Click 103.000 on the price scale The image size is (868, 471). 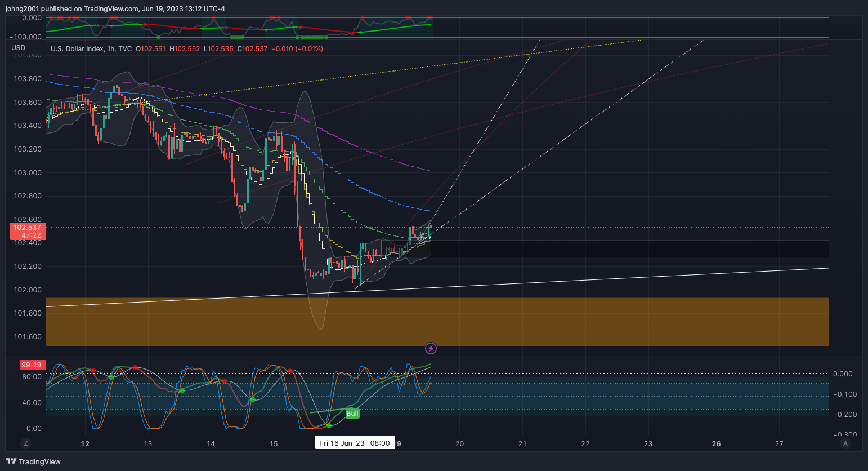click(x=28, y=173)
